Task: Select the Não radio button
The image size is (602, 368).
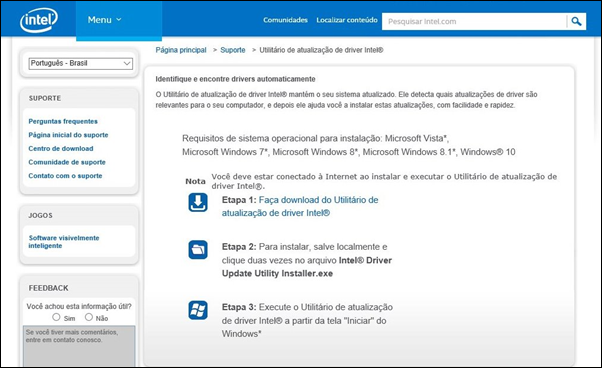Action: pos(89,317)
